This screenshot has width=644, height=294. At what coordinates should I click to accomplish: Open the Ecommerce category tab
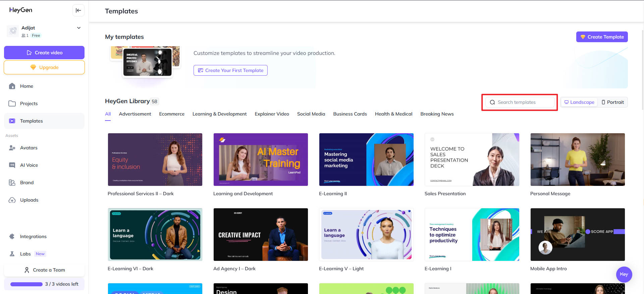point(172,114)
